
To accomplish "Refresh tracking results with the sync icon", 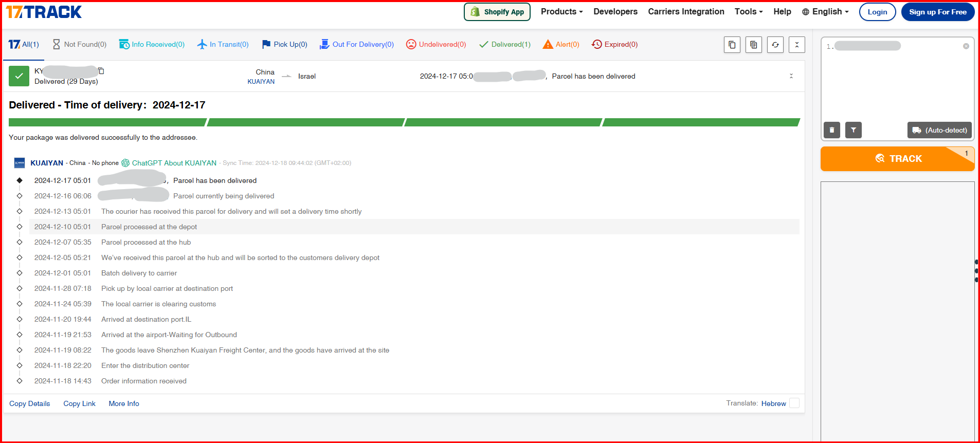I will pyautogui.click(x=775, y=45).
